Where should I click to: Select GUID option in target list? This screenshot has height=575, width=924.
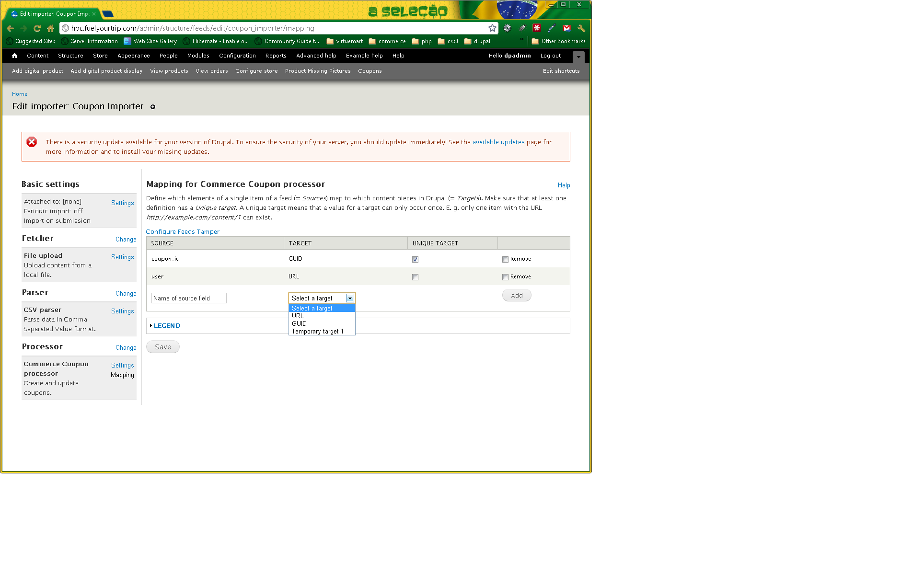[299, 324]
